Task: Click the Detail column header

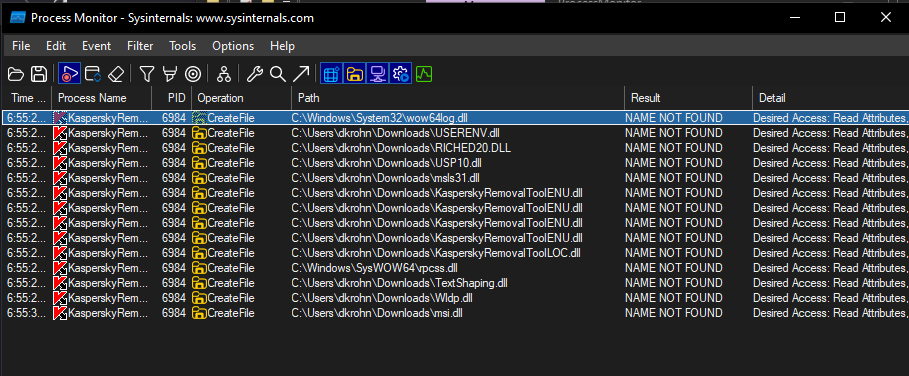Action: coord(831,98)
